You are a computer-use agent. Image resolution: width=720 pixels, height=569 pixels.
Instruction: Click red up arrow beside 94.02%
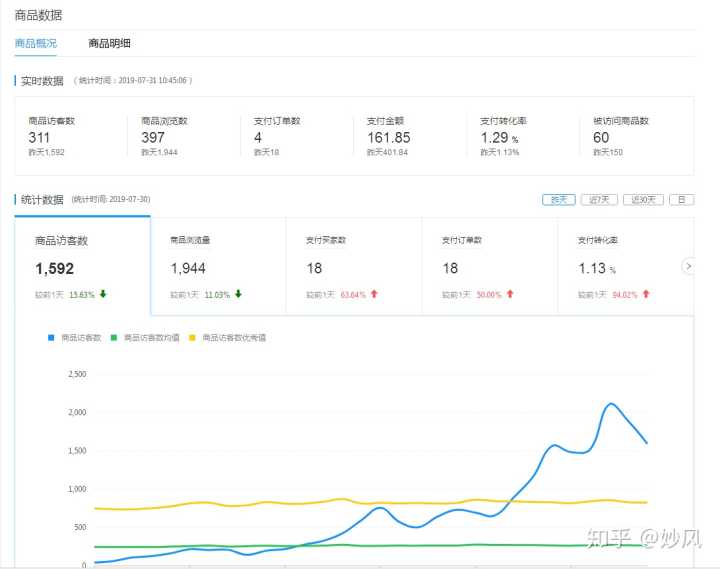coord(646,294)
